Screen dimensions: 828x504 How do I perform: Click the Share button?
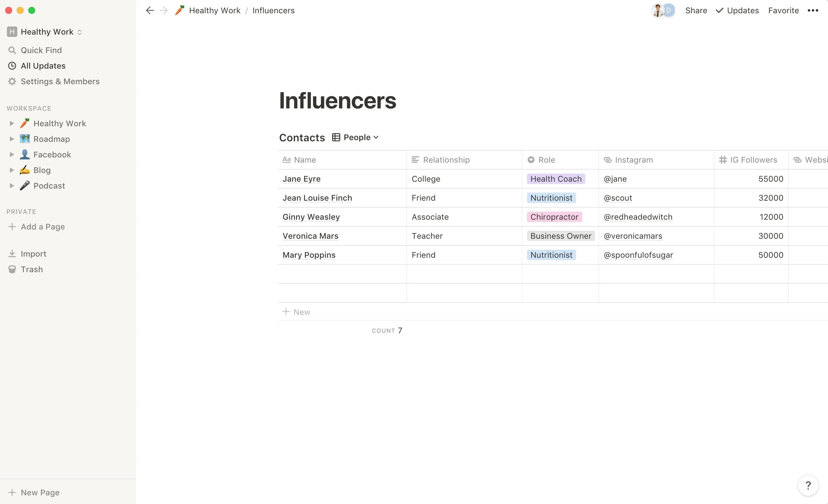click(x=696, y=10)
